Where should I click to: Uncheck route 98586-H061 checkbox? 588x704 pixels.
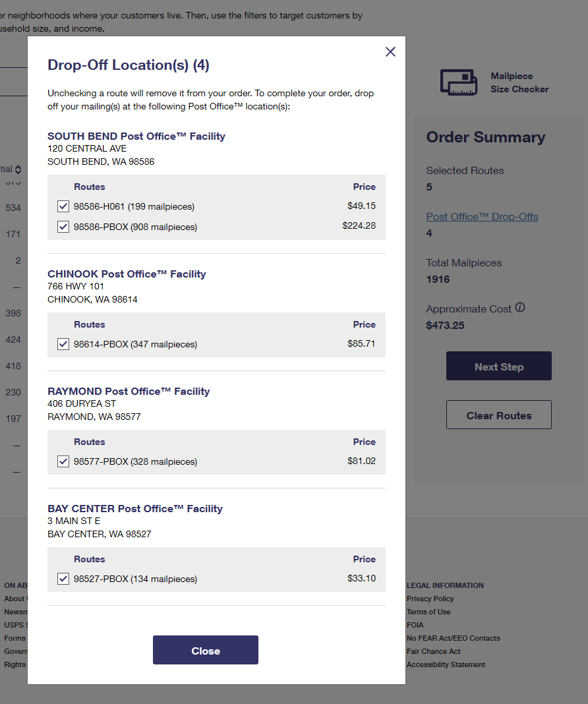pos(63,206)
